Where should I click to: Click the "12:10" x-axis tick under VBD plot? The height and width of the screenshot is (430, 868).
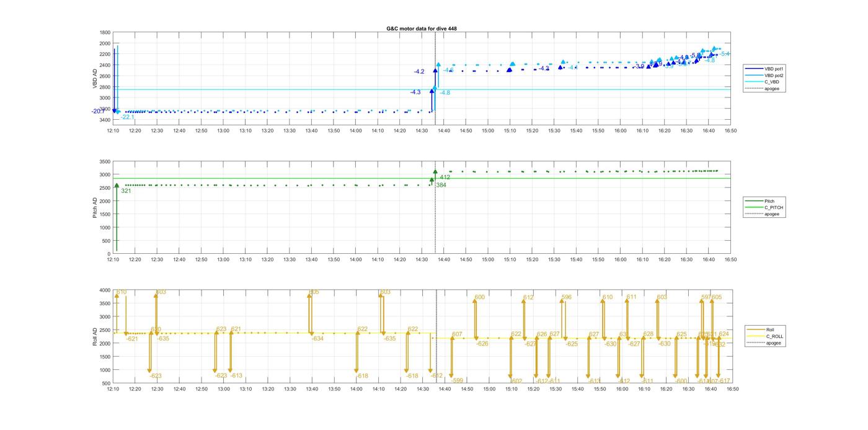(x=113, y=130)
